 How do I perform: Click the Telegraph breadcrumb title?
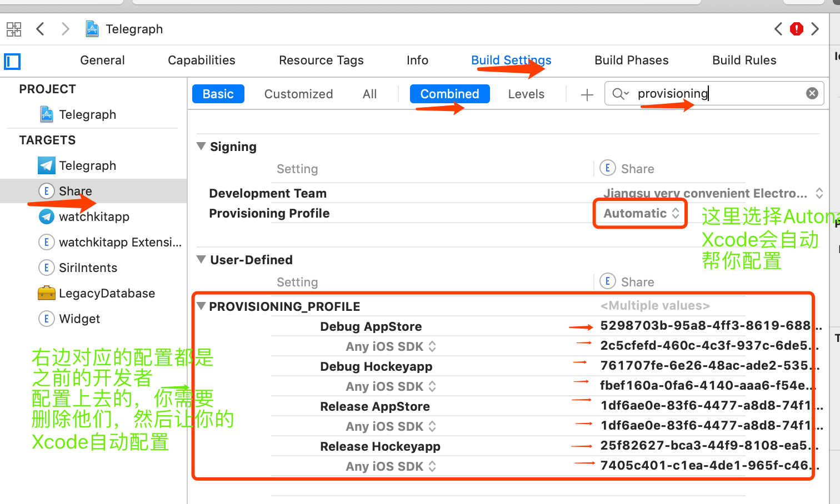coord(134,29)
